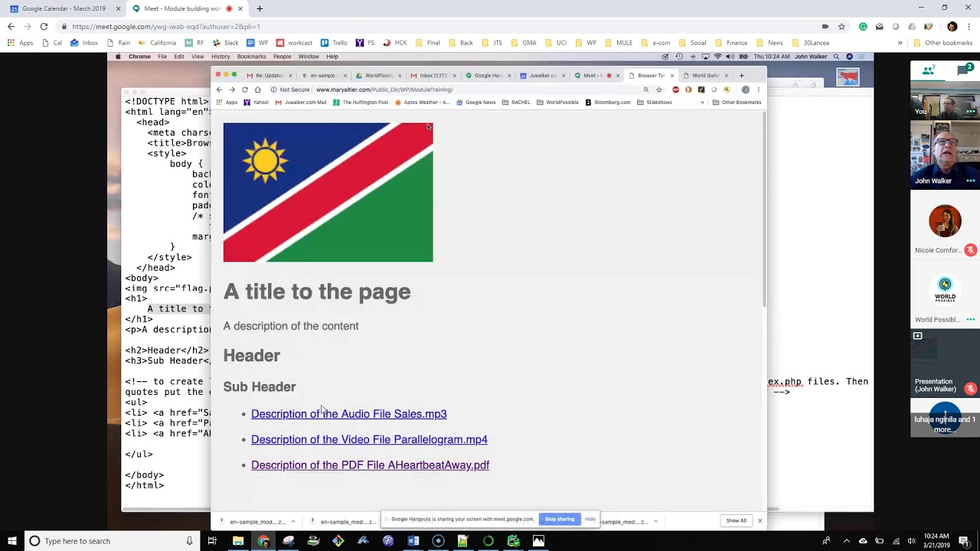Open the GMA bookmarks folder
The height and width of the screenshot is (551, 980).
point(523,43)
